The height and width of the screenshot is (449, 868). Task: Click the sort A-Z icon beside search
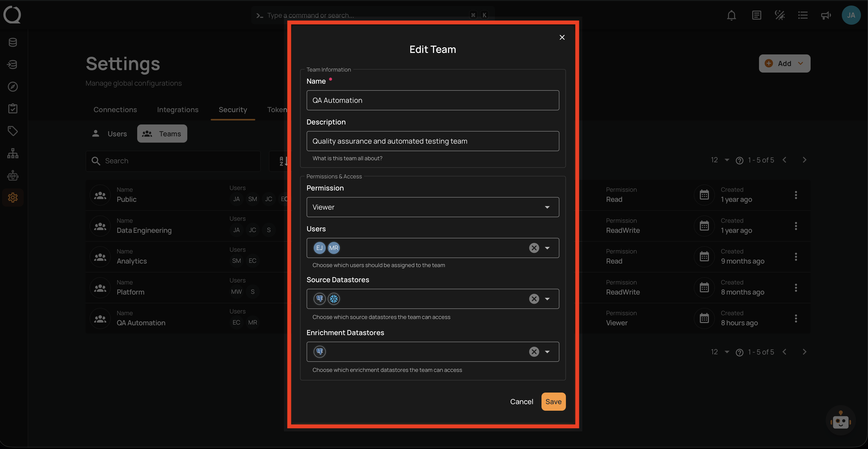pos(283,161)
